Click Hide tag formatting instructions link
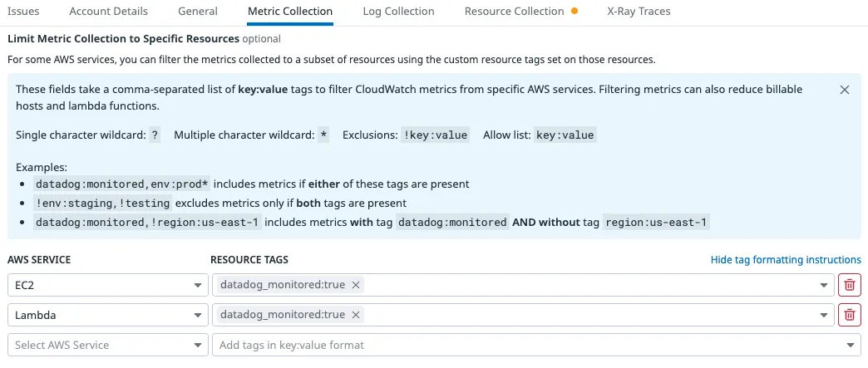This screenshot has height=368, width=868. pos(786,260)
